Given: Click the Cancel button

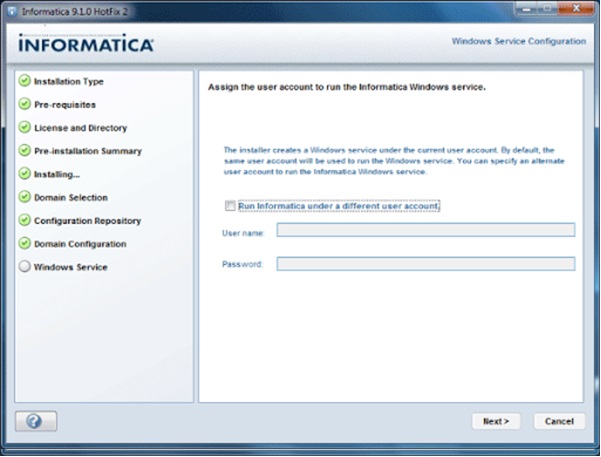Looking at the screenshot, I should (559, 421).
